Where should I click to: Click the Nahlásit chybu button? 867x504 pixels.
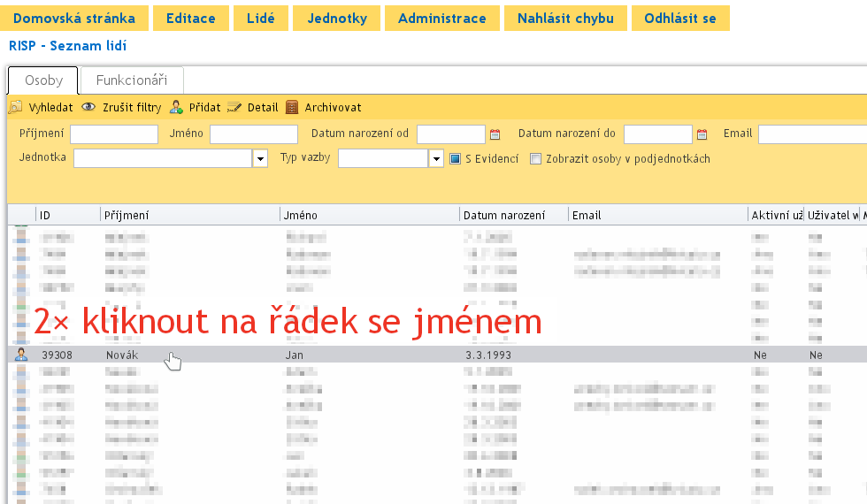click(564, 19)
